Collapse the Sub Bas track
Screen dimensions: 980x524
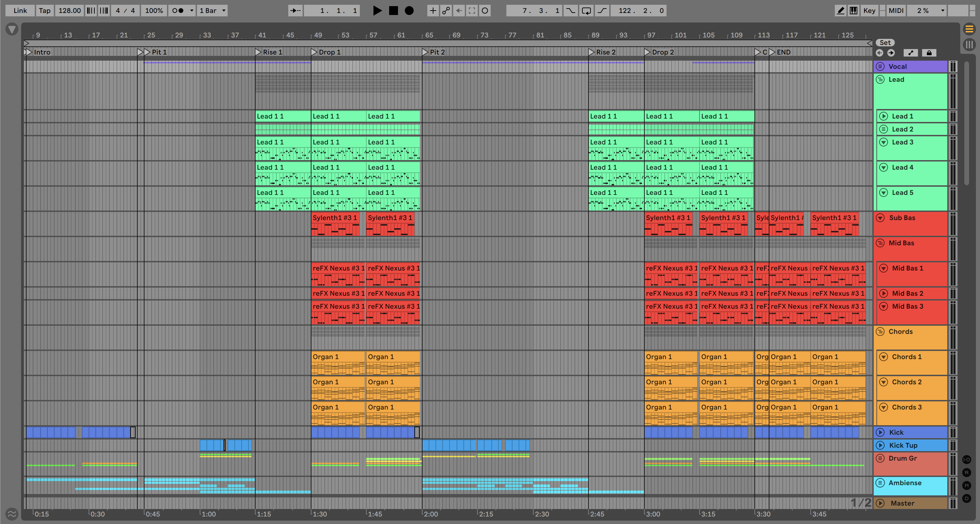(880, 218)
